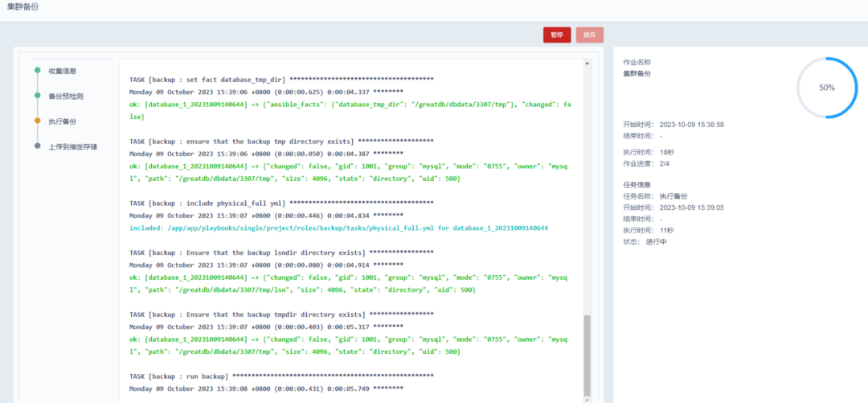Select the 执行备份 step label
Screen dimensions: 868x403
tap(62, 121)
